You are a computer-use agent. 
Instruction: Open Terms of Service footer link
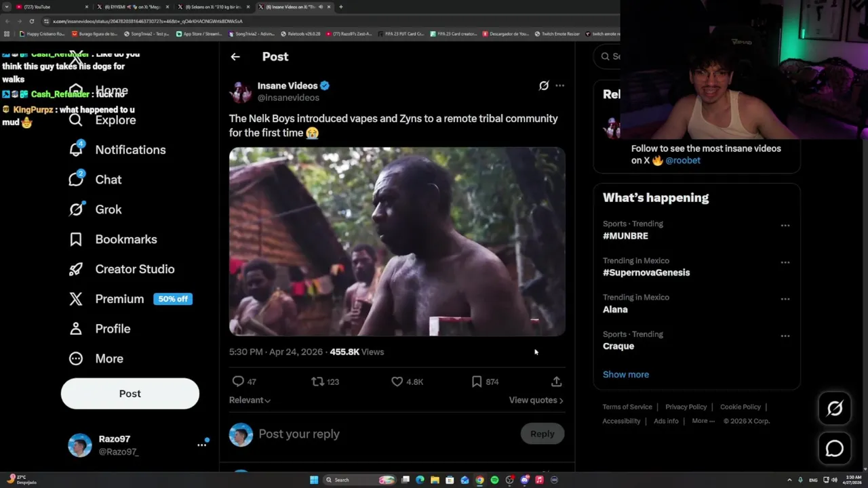click(x=627, y=407)
